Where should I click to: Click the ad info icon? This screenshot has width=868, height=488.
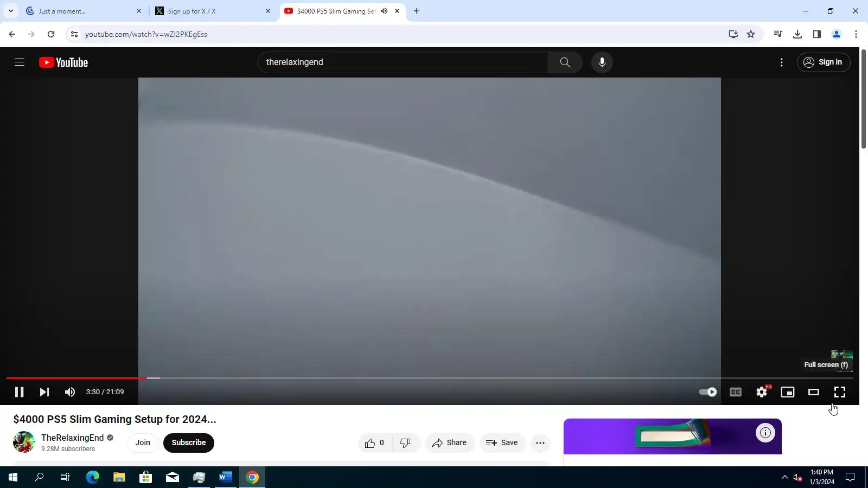(765, 433)
